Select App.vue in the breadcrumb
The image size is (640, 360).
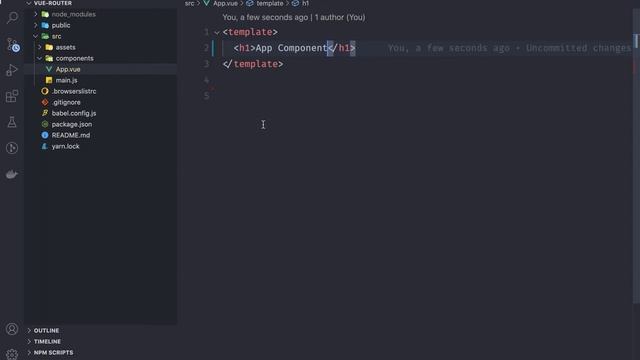click(x=225, y=3)
